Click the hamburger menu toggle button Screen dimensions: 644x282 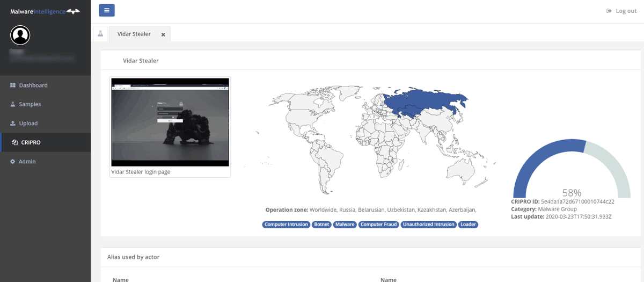[107, 10]
